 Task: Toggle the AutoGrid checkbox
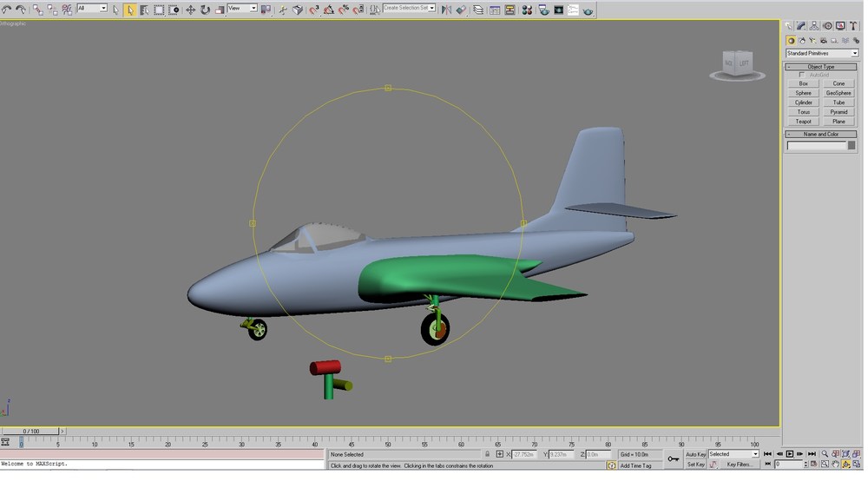click(801, 75)
